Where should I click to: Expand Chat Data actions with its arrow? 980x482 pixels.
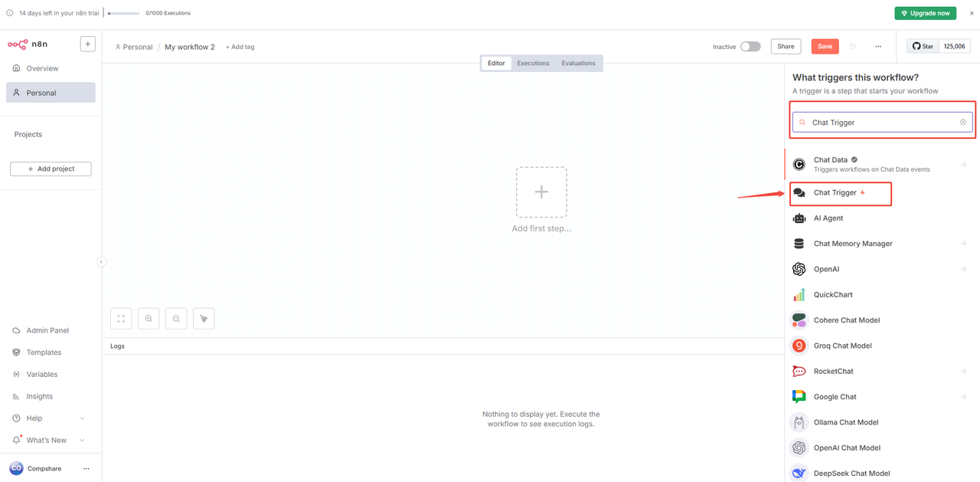click(964, 164)
